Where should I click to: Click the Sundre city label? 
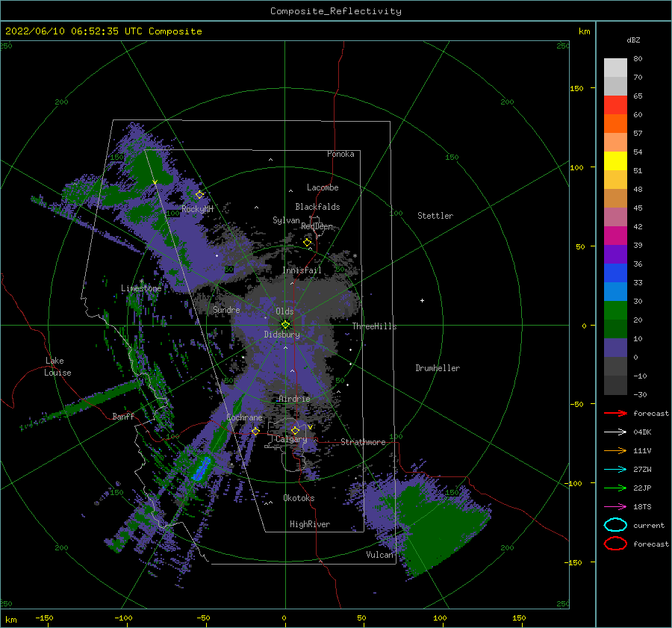tap(226, 309)
